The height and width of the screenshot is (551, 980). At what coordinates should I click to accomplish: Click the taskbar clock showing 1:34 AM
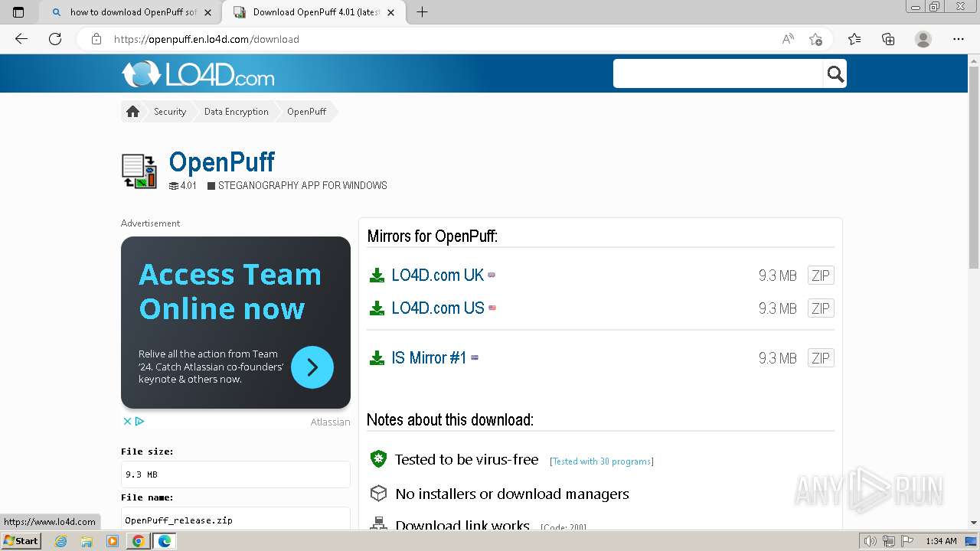point(941,541)
